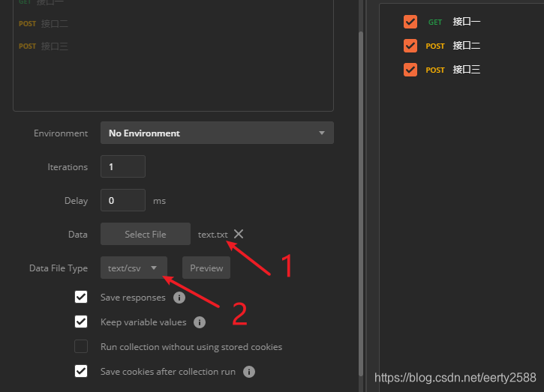Click the text.txt file name
The height and width of the screenshot is (392, 544).
click(212, 235)
